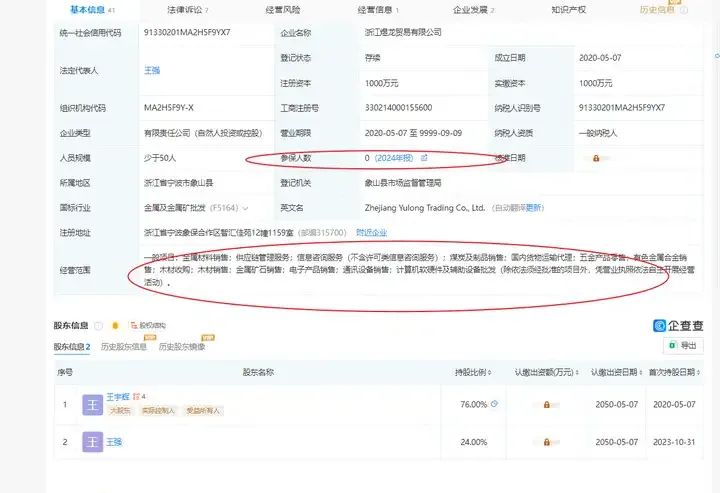Viewport: 720px width, 493px height.
Task: Click avatar icon in shareholder row 2
Action: point(92,442)
